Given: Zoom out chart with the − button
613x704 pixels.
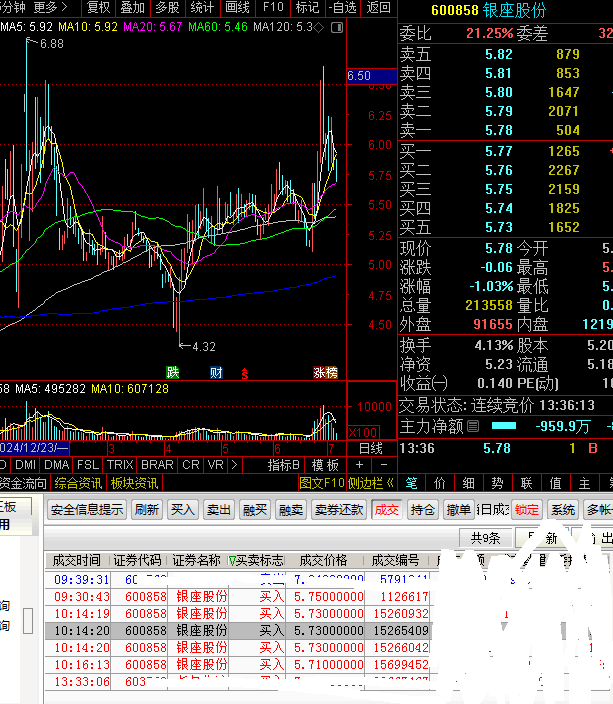Looking at the screenshot, I should pos(384,465).
